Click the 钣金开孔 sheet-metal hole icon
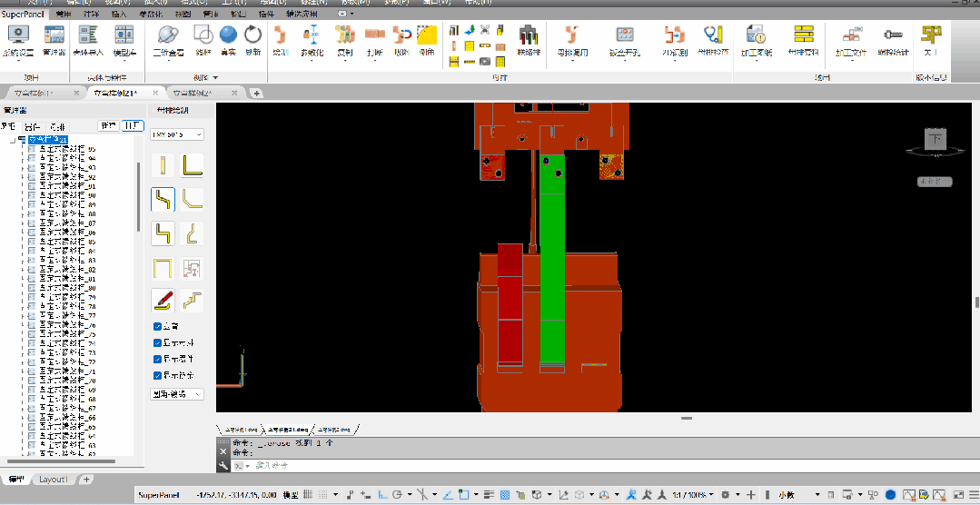Screen dimensions: 980x505 tap(625, 35)
